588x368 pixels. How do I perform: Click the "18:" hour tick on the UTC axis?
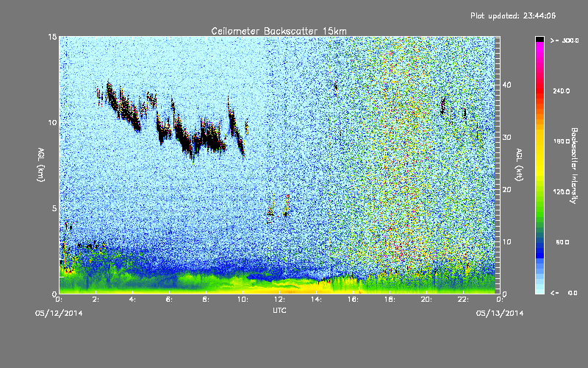tap(390, 300)
